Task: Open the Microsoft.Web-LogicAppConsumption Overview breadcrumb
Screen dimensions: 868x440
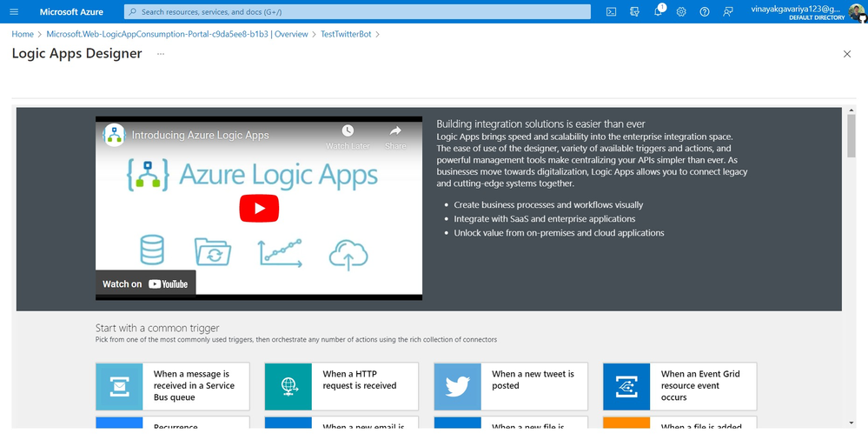Action: coord(177,34)
